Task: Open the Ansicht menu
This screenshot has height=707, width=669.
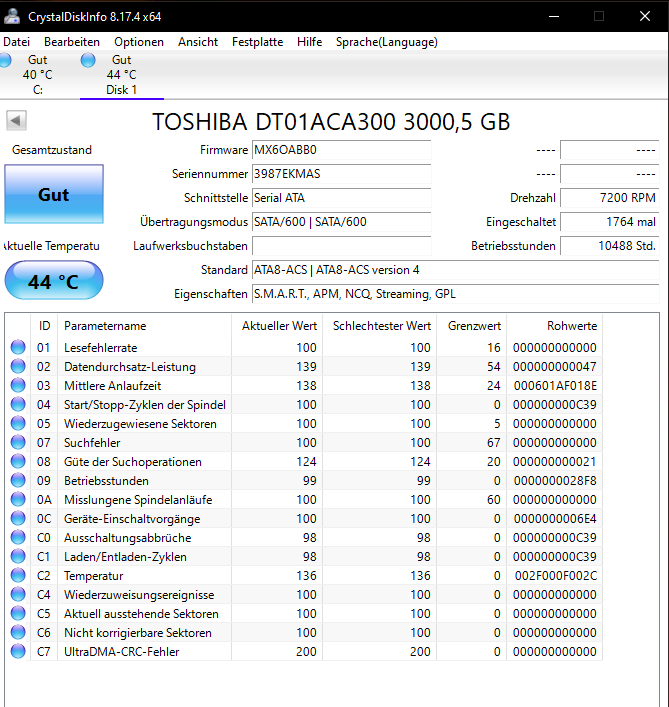Action: pyautogui.click(x=197, y=42)
